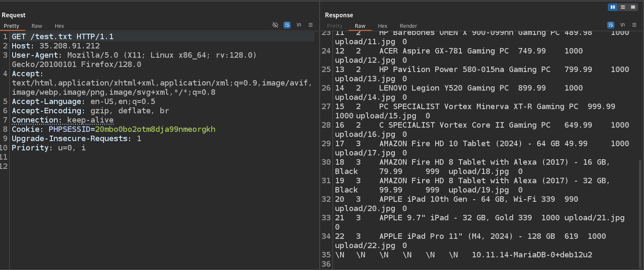Click the APPLE iPad Pro 11" (M4, 2024) row

(471, 241)
